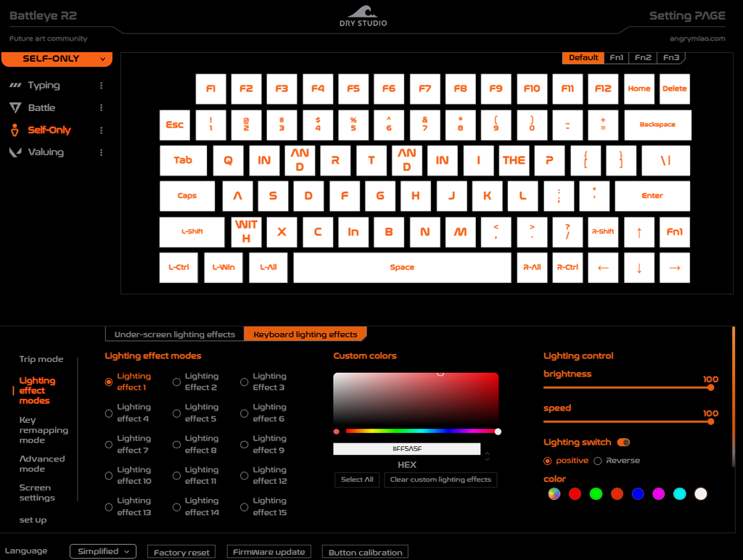Switch to the Fn2 layer tab
The height and width of the screenshot is (560, 743).
[643, 58]
